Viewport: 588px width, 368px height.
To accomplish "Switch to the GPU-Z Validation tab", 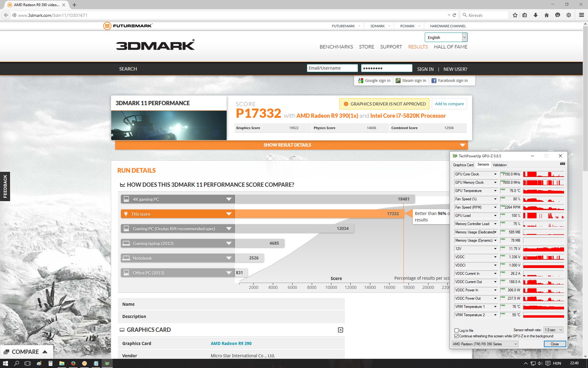I will pos(499,165).
